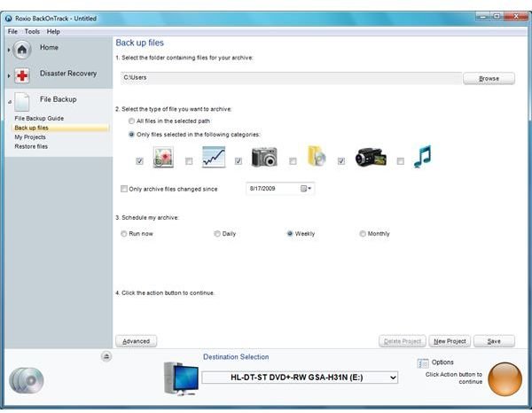
Task: Choose the Weekly schedule option
Action: [x=290, y=234]
